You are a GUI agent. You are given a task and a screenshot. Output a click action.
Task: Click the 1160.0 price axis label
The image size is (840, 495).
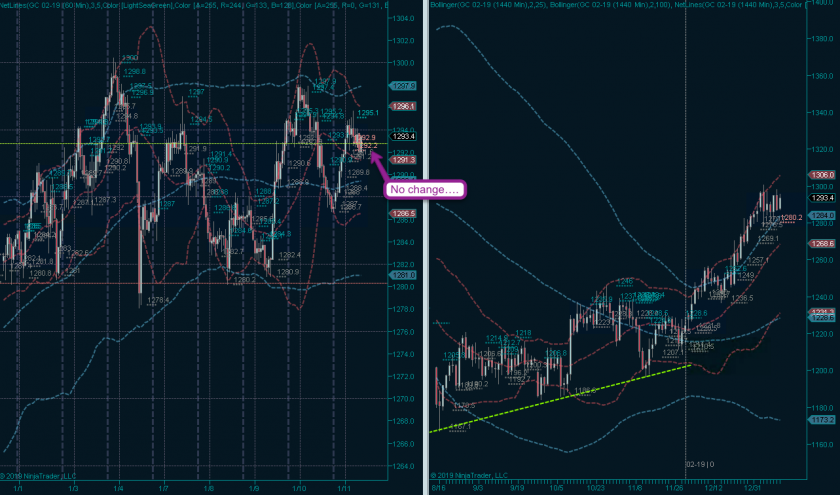pos(823,445)
